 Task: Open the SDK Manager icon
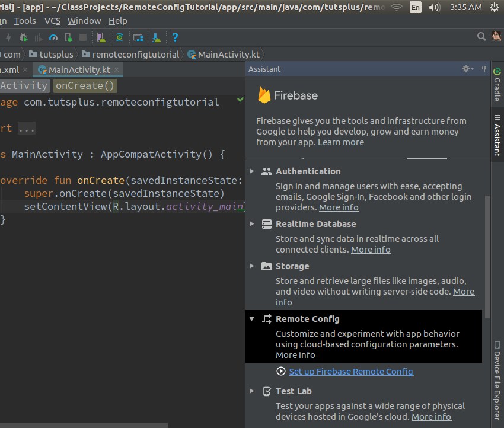(157, 37)
